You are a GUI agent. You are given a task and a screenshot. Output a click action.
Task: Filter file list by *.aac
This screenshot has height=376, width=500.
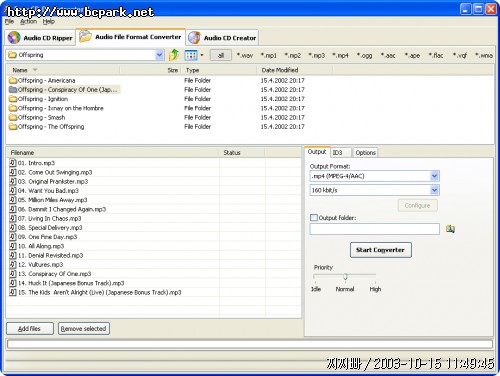[388, 55]
